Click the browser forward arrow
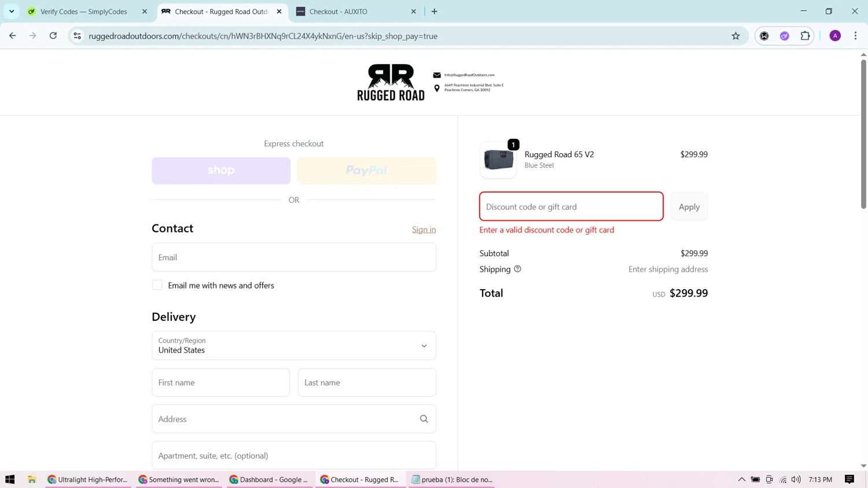868x488 pixels. (x=33, y=36)
